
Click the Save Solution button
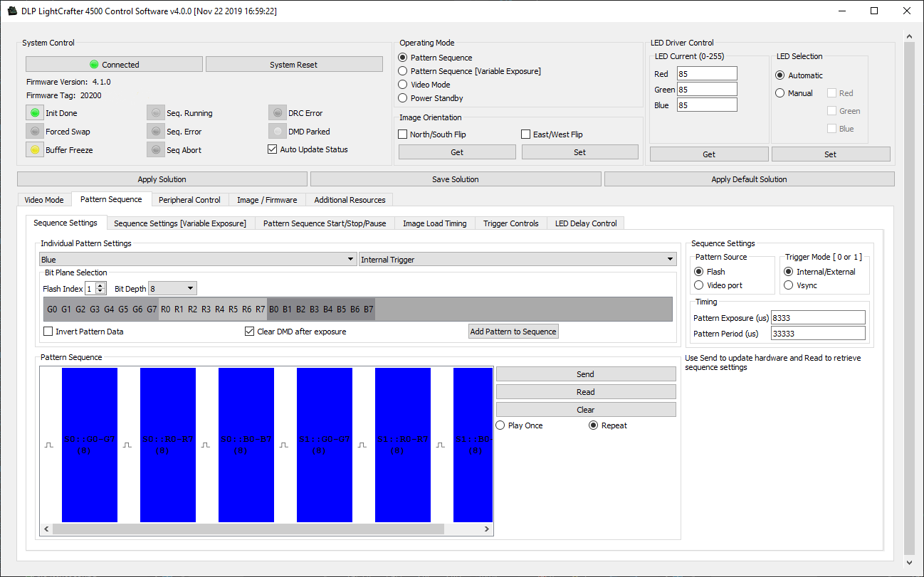456,179
